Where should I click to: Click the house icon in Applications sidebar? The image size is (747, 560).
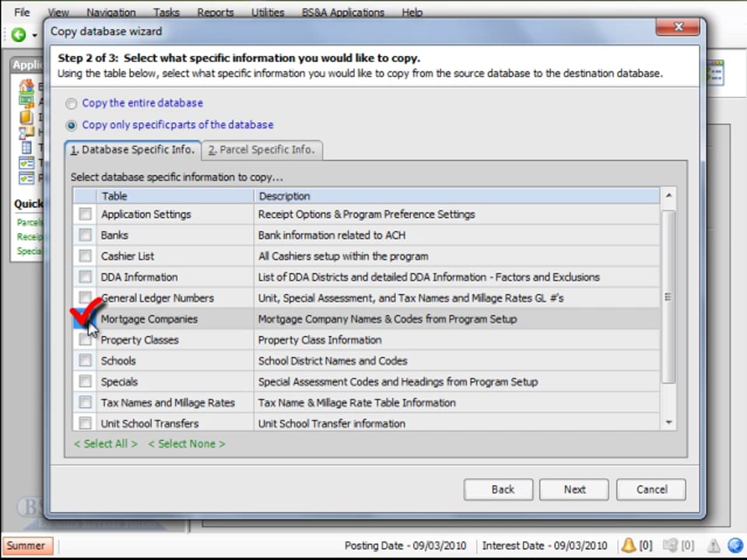[x=26, y=86]
